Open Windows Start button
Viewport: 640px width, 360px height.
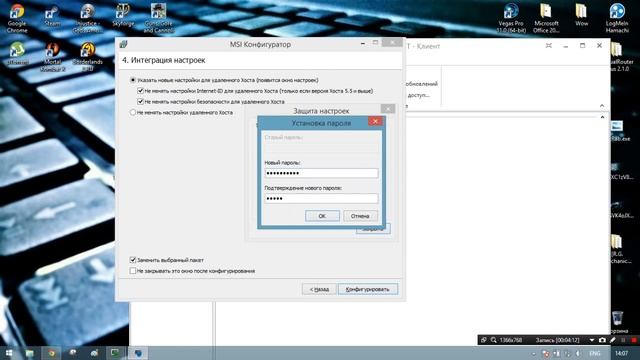click(9, 353)
